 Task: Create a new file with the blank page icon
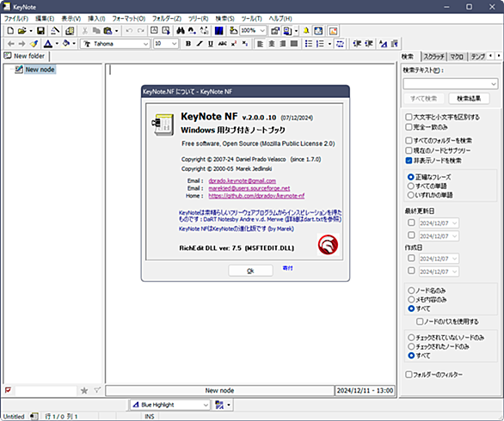click(10, 31)
